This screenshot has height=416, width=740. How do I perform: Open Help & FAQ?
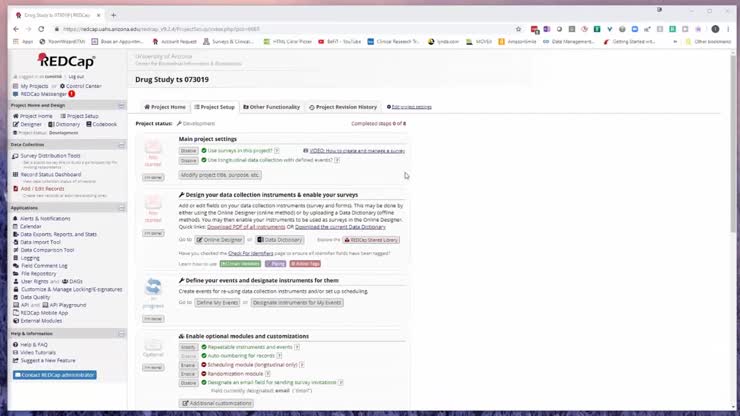click(x=34, y=345)
